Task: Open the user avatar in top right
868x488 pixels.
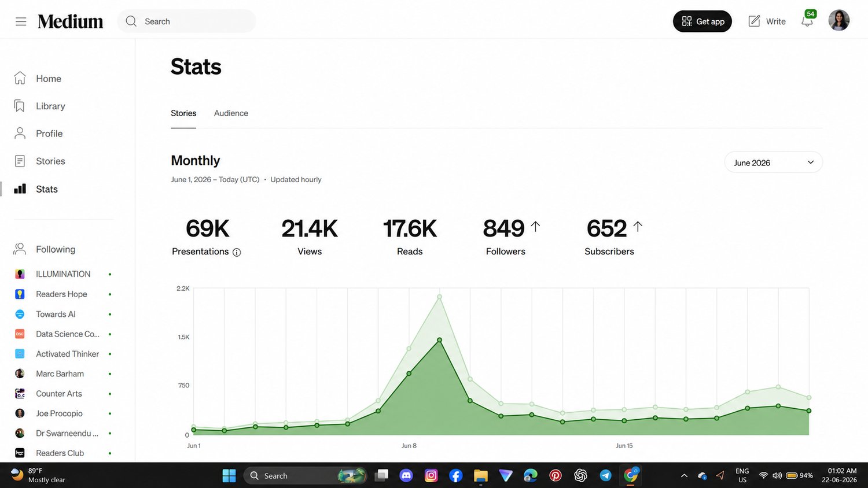Action: click(x=838, y=21)
